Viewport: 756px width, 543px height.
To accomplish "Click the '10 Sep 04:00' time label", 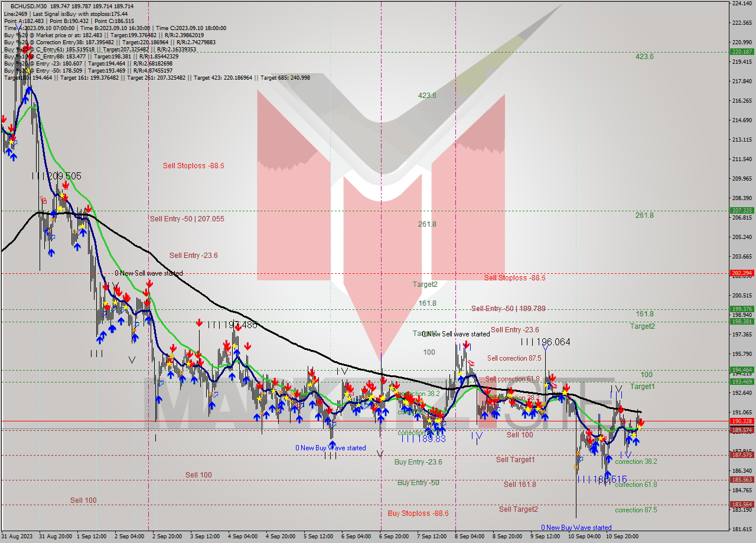I will pos(584,537).
